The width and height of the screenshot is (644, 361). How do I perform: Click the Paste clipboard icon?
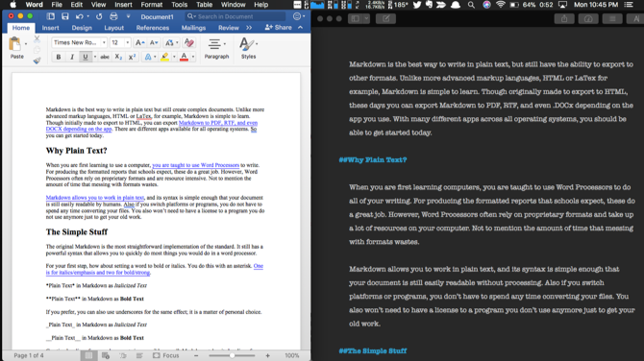(14, 43)
